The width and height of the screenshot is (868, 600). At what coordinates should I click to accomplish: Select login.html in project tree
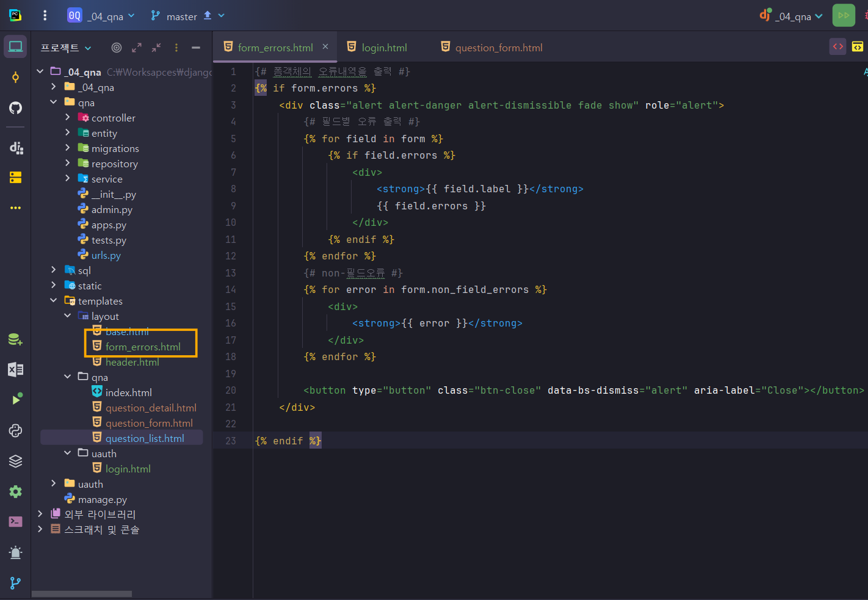[x=128, y=469]
